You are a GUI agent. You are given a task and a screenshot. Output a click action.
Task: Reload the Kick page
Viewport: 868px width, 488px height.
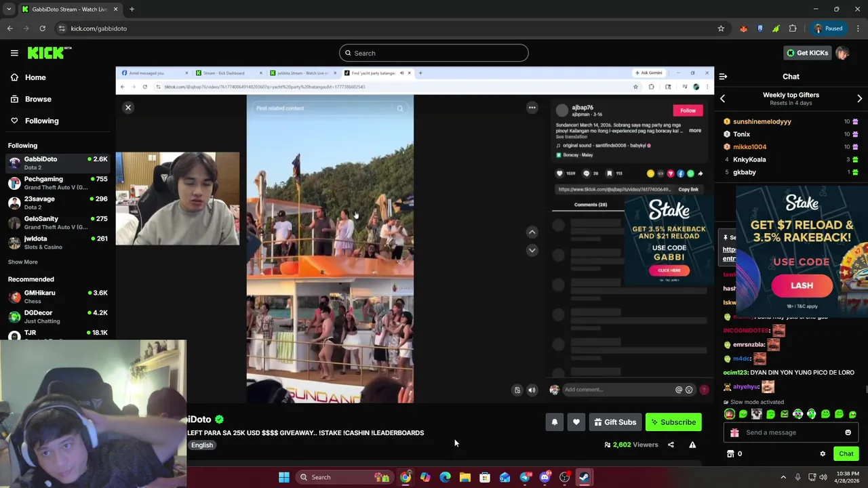tap(42, 28)
